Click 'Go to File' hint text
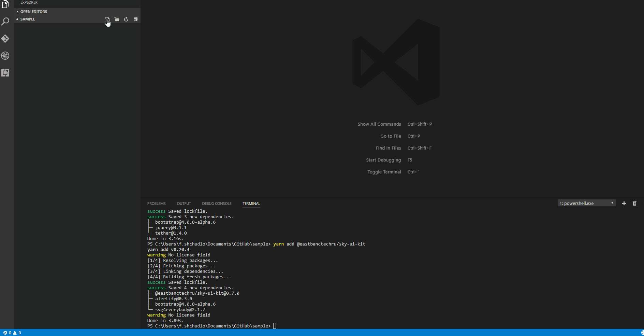The image size is (644, 336). (x=391, y=136)
